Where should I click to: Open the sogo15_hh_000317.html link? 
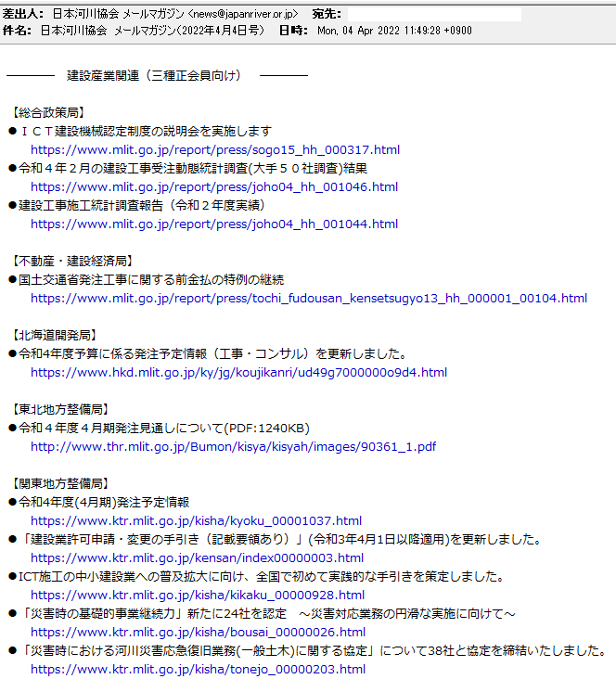point(215,150)
